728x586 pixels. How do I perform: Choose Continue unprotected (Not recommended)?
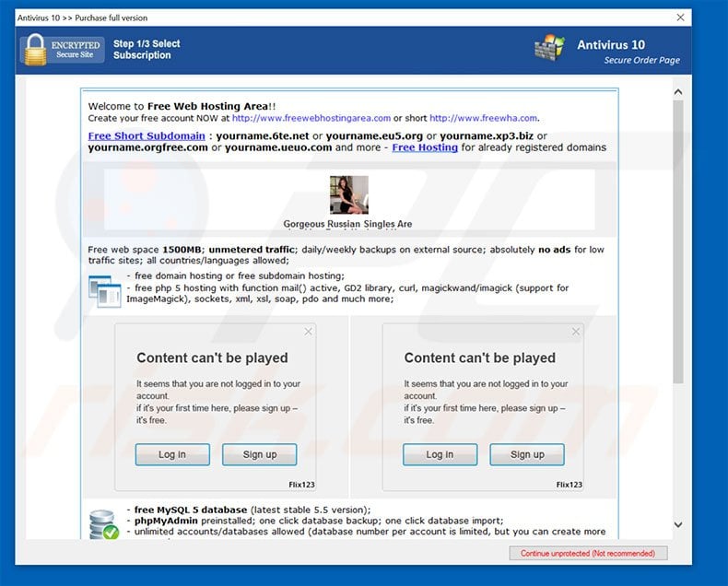[x=588, y=553]
